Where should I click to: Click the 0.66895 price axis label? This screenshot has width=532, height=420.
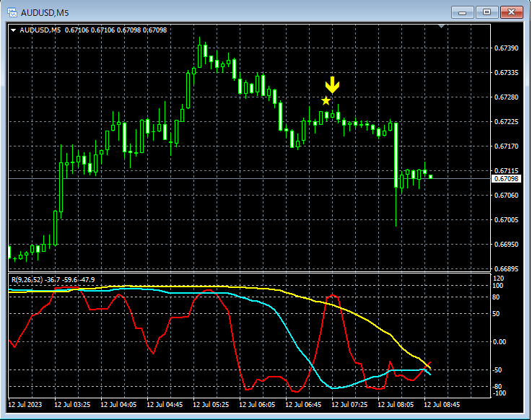(x=506, y=268)
